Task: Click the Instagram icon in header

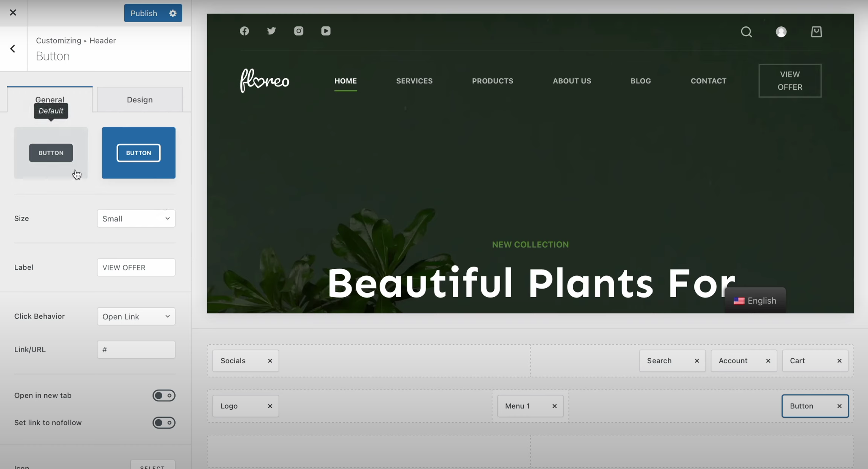Action: click(x=299, y=31)
